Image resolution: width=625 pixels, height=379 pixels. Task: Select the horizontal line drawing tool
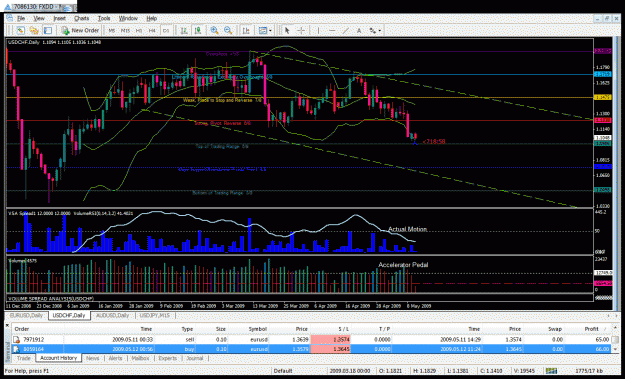tap(332, 30)
